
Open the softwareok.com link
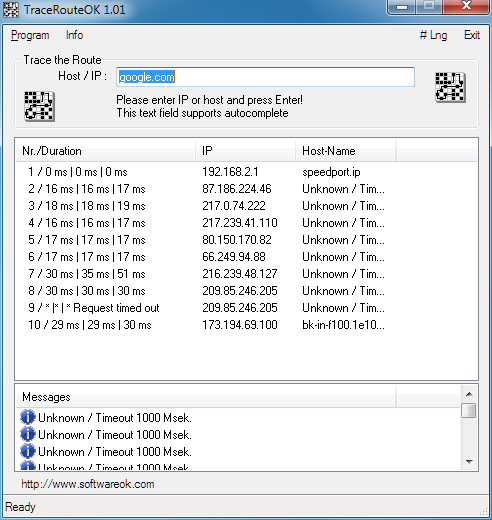(x=88, y=484)
